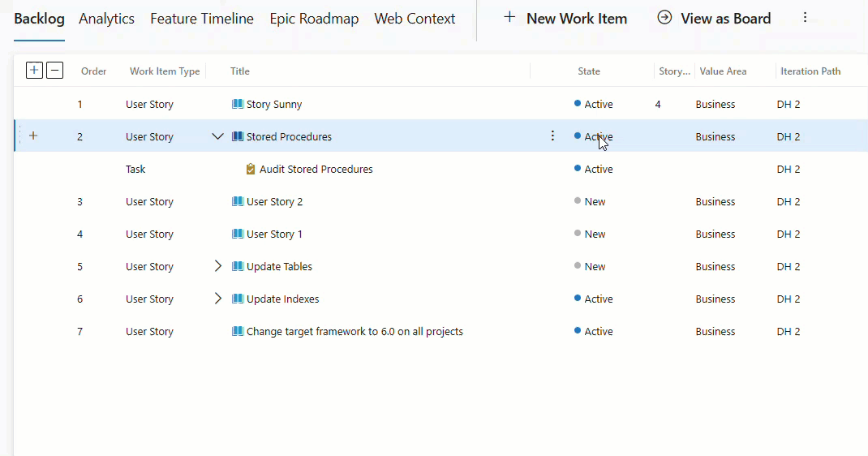Expand the Update Indexes story
The height and width of the screenshot is (456, 868).
pos(217,299)
